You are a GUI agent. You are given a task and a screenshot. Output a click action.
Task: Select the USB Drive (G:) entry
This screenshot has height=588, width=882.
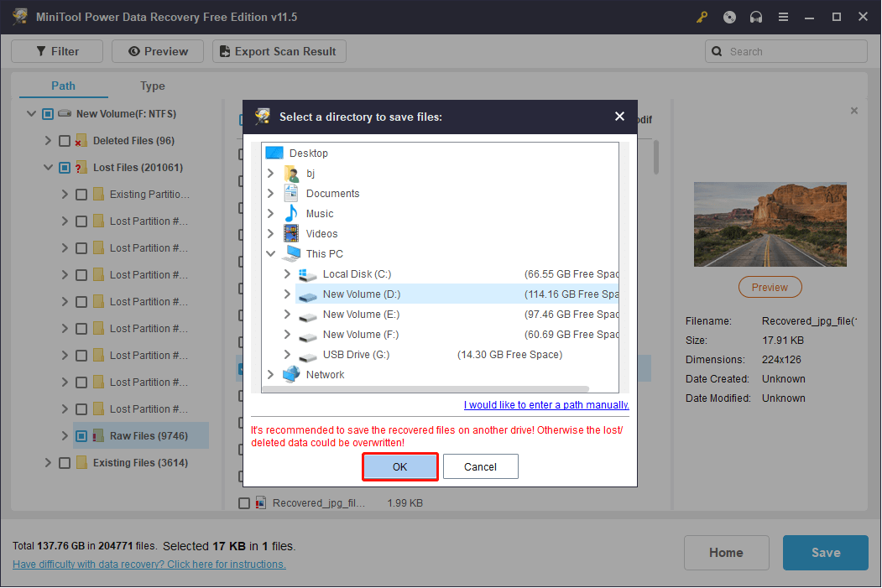[x=354, y=354]
